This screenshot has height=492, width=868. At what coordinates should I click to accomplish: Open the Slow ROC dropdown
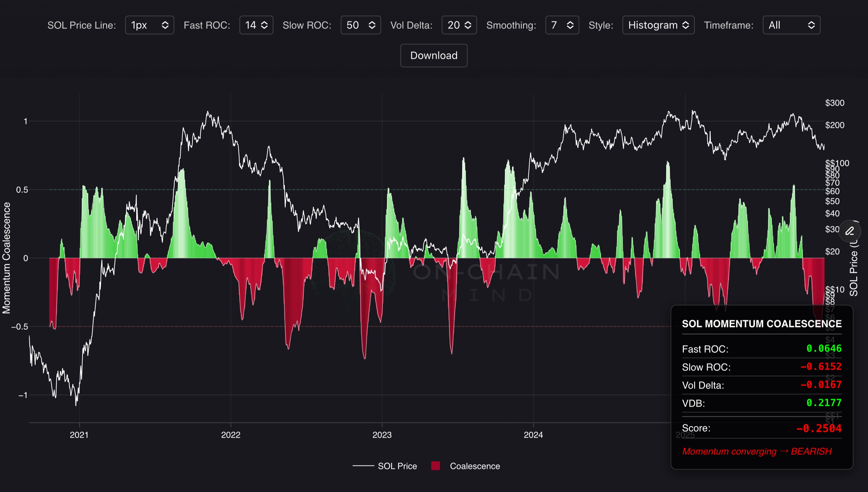pyautogui.click(x=360, y=25)
